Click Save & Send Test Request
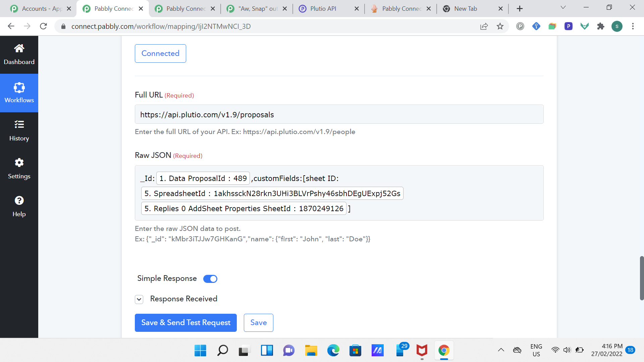644x362 pixels. pos(186,323)
